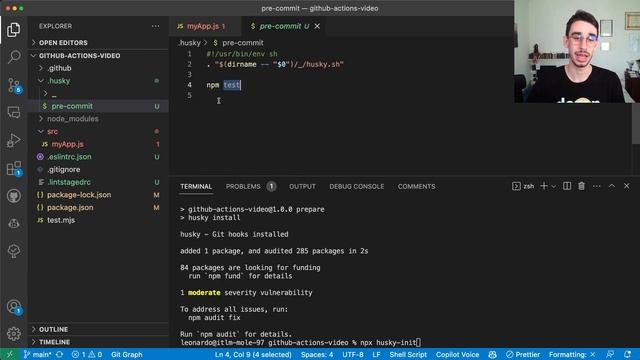Open pre-commit file in explorer tree
Screen dimensions: 640x360
98,106
